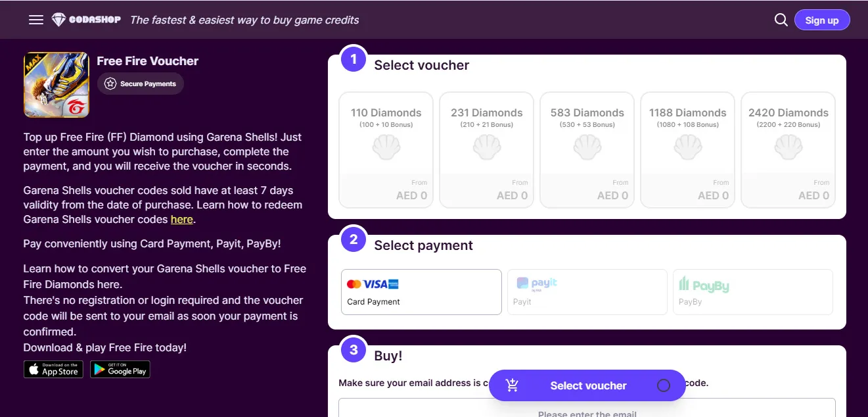Select Card Payment method

coord(421,292)
